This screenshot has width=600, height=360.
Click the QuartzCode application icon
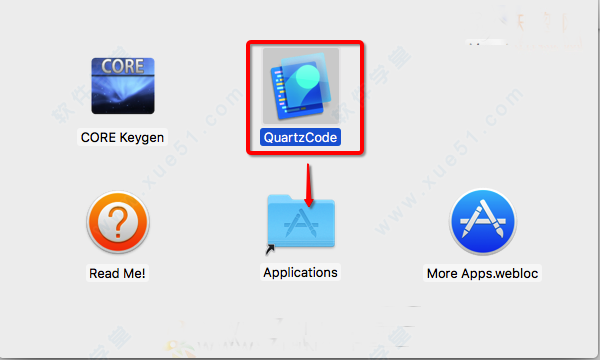pos(301,86)
